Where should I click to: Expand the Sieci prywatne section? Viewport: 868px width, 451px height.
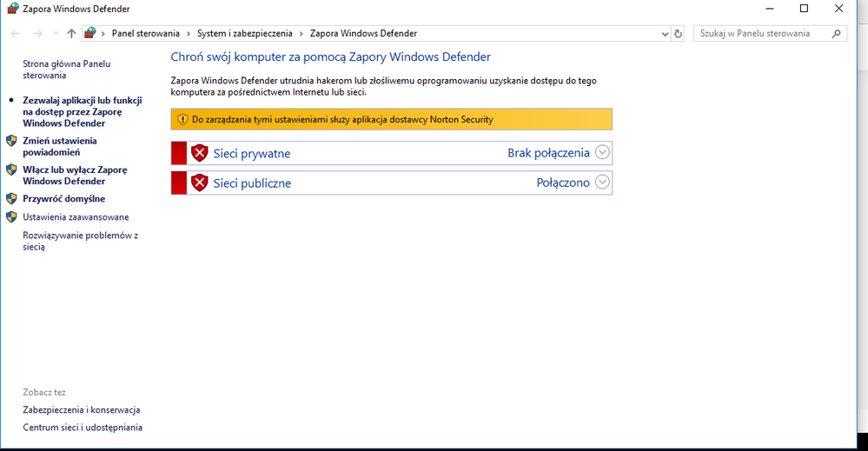[602, 152]
